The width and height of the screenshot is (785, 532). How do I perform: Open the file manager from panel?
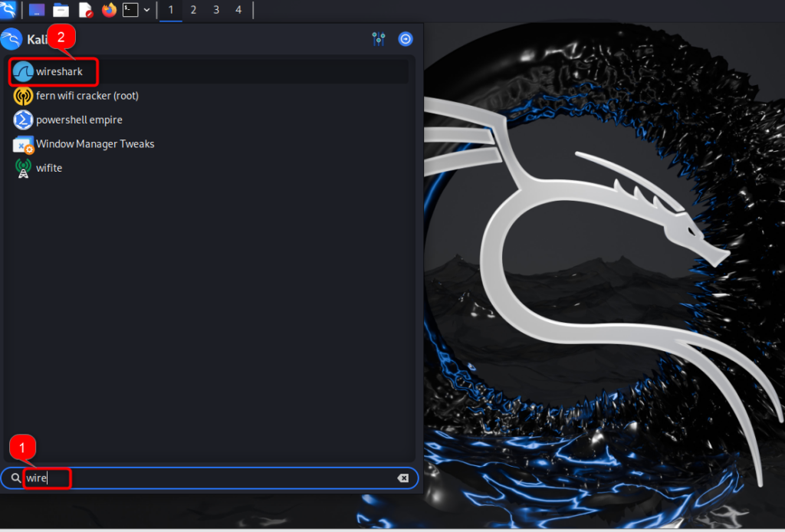tap(61, 10)
